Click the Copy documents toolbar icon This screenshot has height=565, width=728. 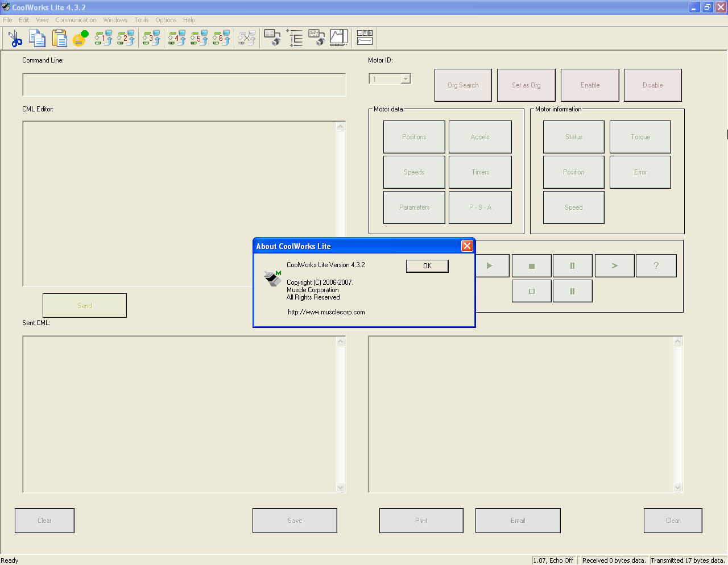(38, 38)
